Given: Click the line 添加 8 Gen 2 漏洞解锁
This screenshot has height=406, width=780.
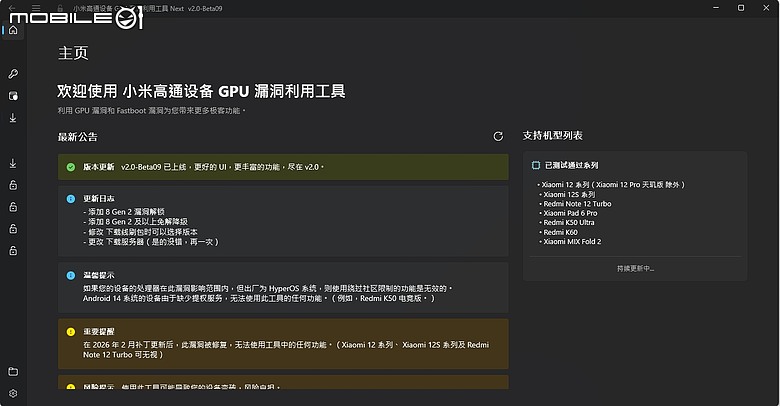Looking at the screenshot, I should click(x=124, y=212).
